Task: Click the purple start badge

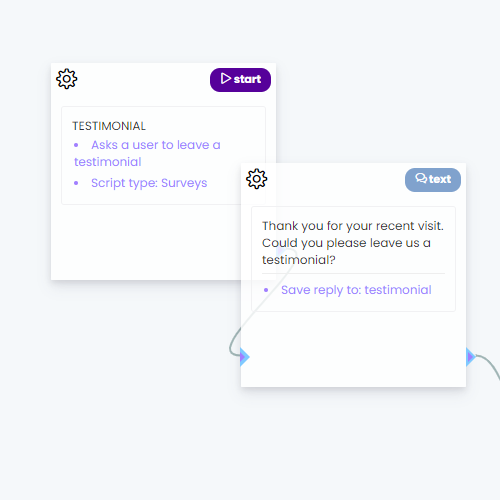Action: pyautogui.click(x=240, y=80)
